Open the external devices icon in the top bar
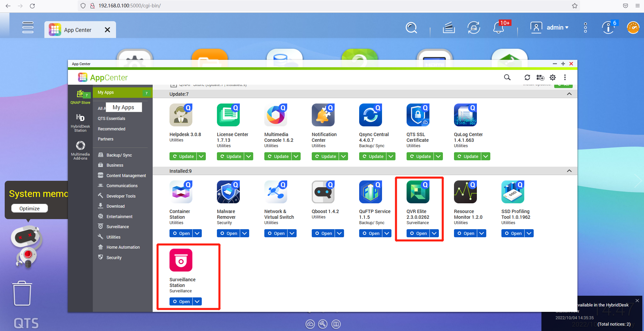 tap(474, 28)
